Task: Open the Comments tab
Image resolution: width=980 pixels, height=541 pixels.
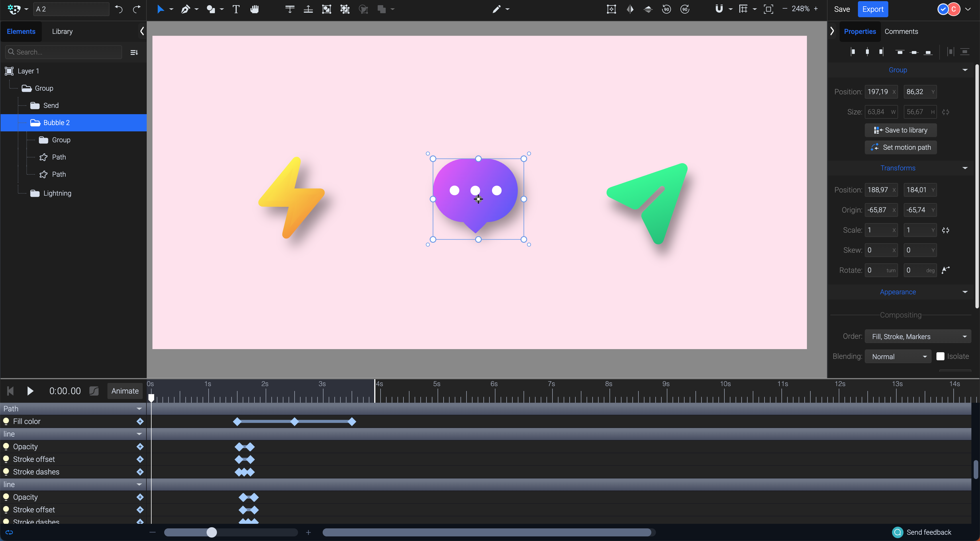Action: tap(901, 31)
